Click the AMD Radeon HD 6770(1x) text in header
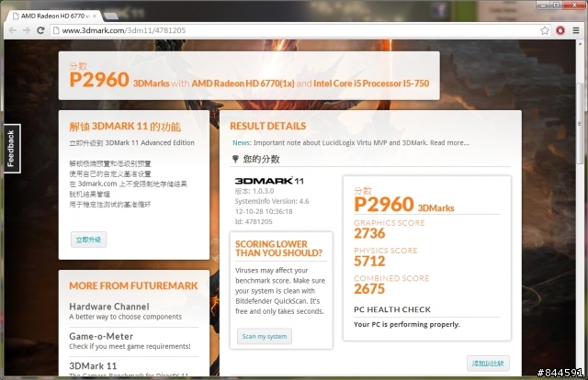This screenshot has height=380, width=588. pos(243,84)
